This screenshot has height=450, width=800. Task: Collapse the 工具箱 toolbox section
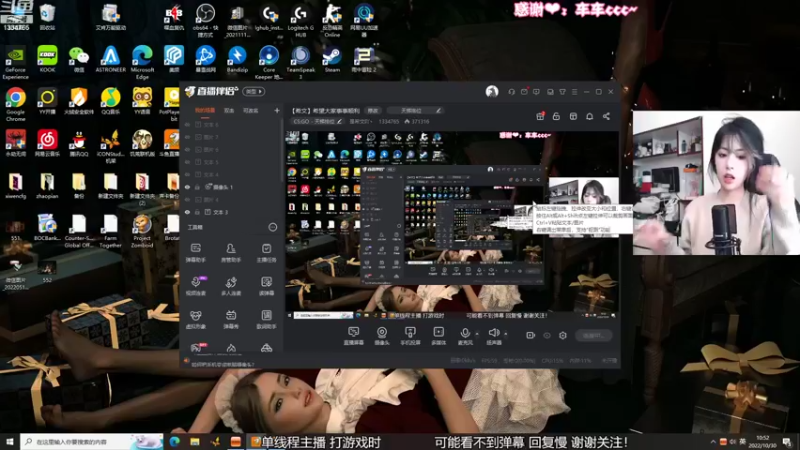pyautogui.click(x=273, y=227)
